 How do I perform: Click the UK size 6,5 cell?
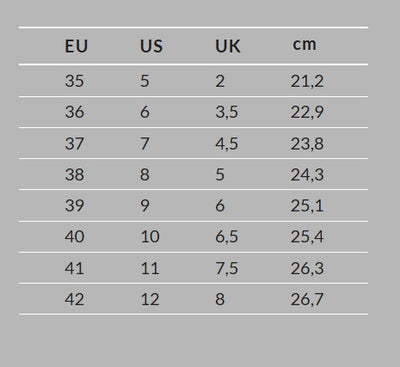pos(227,236)
